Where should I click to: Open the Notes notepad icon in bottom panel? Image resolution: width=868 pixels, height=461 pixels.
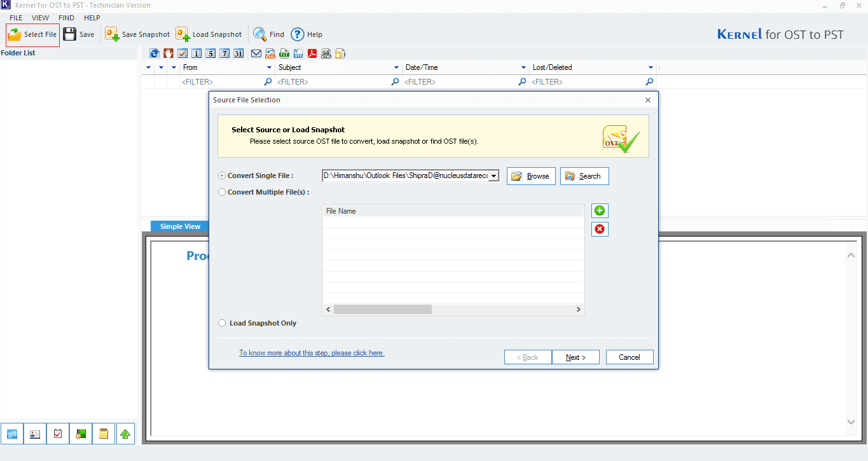[104, 434]
